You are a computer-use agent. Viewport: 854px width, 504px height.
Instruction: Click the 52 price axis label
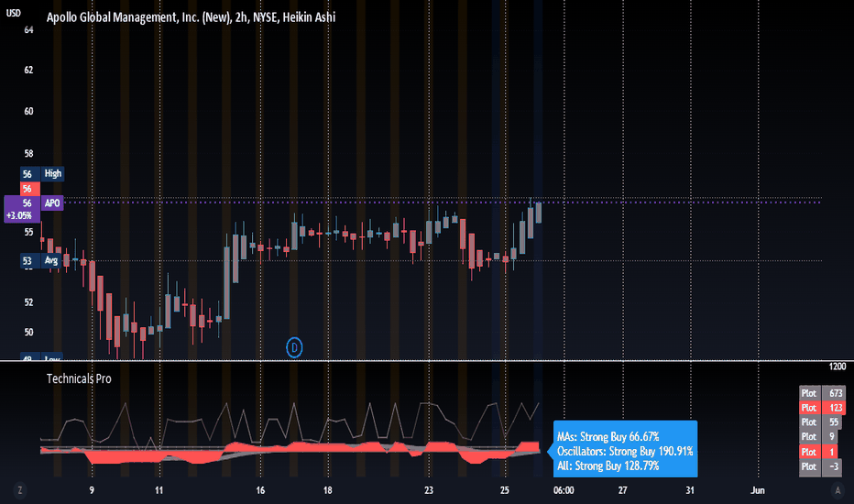28,302
